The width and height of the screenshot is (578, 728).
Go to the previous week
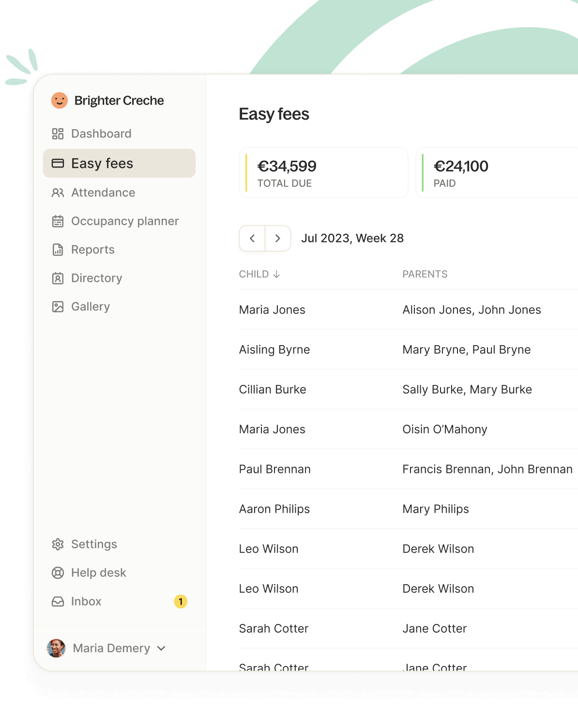click(x=252, y=238)
